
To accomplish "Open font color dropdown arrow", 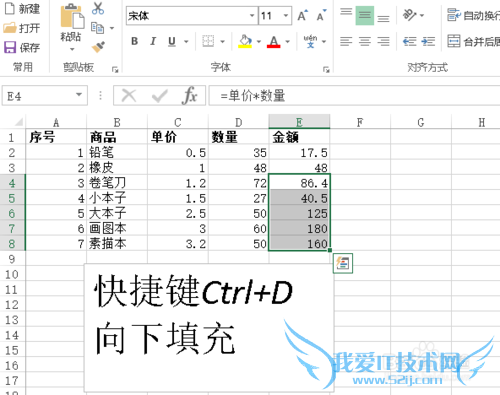I will click(288, 42).
